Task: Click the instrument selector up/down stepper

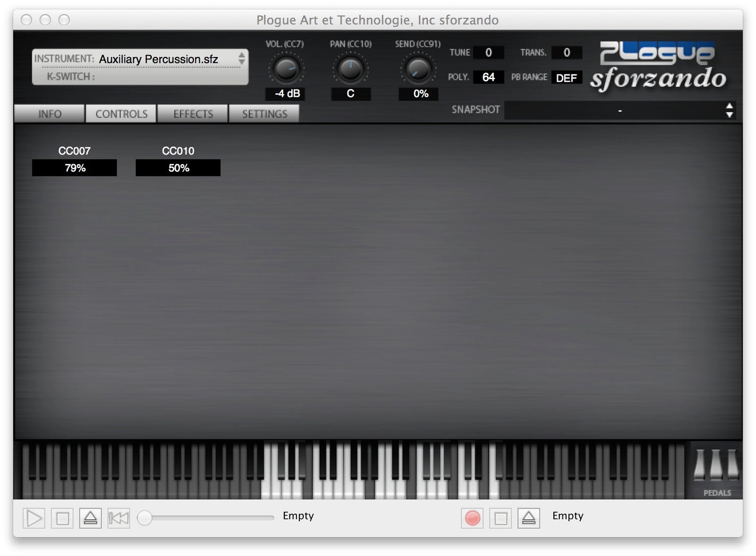Action: (243, 59)
